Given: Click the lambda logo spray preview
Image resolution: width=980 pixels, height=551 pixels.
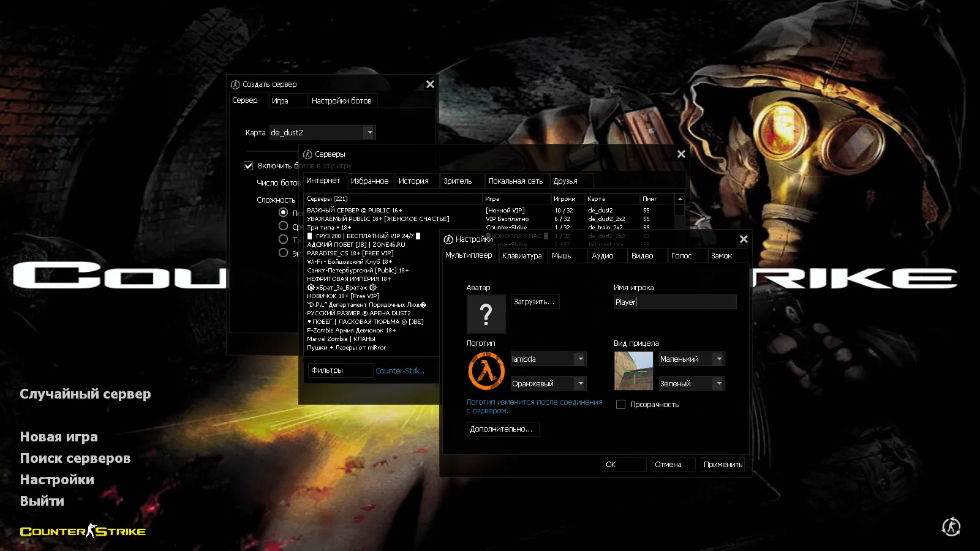Looking at the screenshot, I should pyautogui.click(x=486, y=371).
